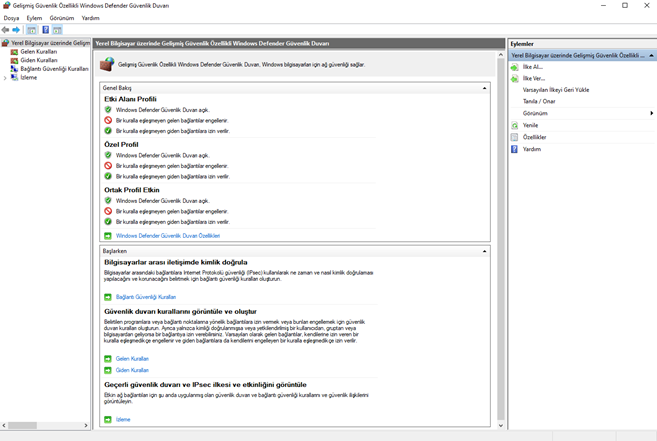657x441 pixels.
Task: Select the Gelen Kuralları tree icon
Action: pos(14,52)
